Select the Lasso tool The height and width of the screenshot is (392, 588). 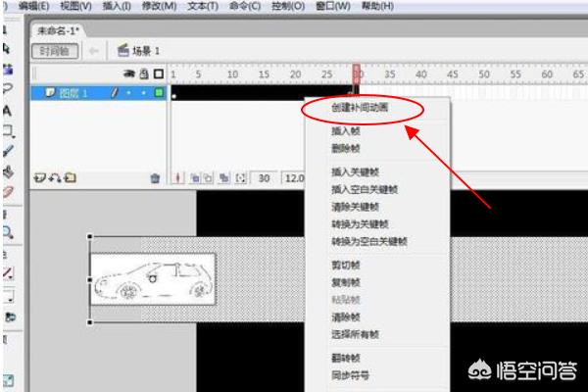point(7,90)
